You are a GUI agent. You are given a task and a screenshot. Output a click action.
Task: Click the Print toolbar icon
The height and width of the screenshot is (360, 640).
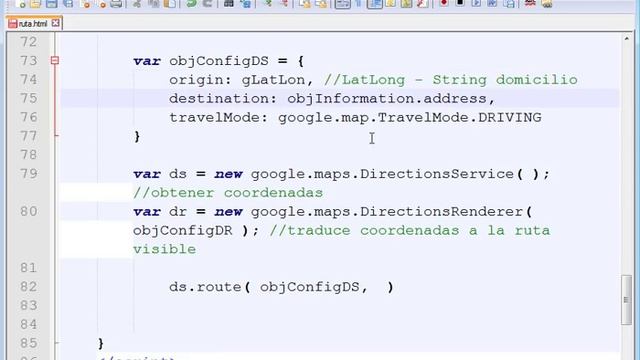point(116,4)
